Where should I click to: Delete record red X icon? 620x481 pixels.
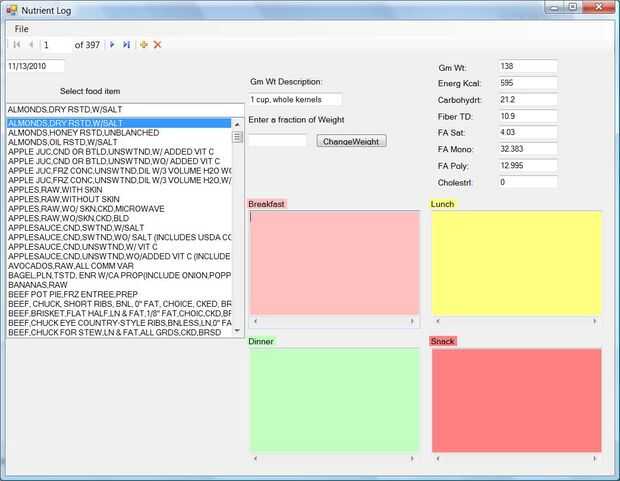[x=157, y=45]
